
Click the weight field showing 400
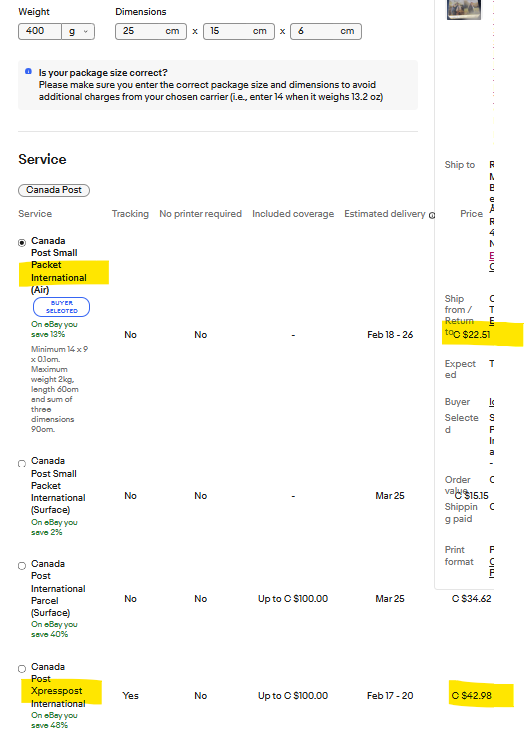(x=40, y=31)
